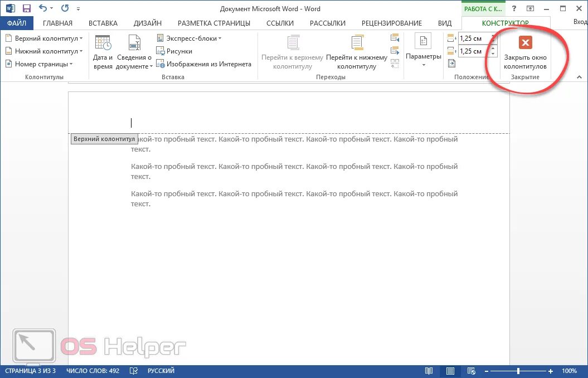Screen dimensions: 588x378
Task: Click footer-from-bottom 1,25 см field
Action: click(x=474, y=51)
